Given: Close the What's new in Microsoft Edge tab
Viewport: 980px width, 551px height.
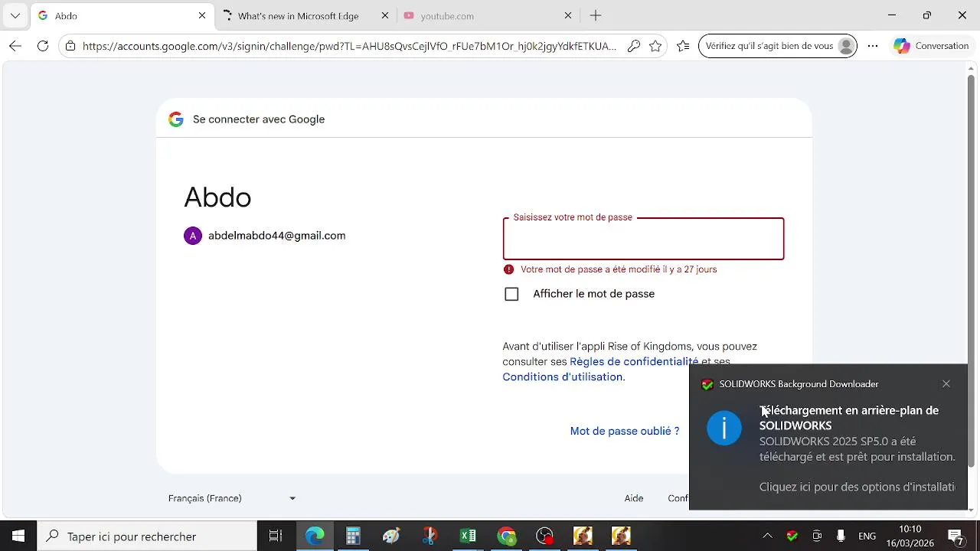Looking at the screenshot, I should tap(385, 15).
